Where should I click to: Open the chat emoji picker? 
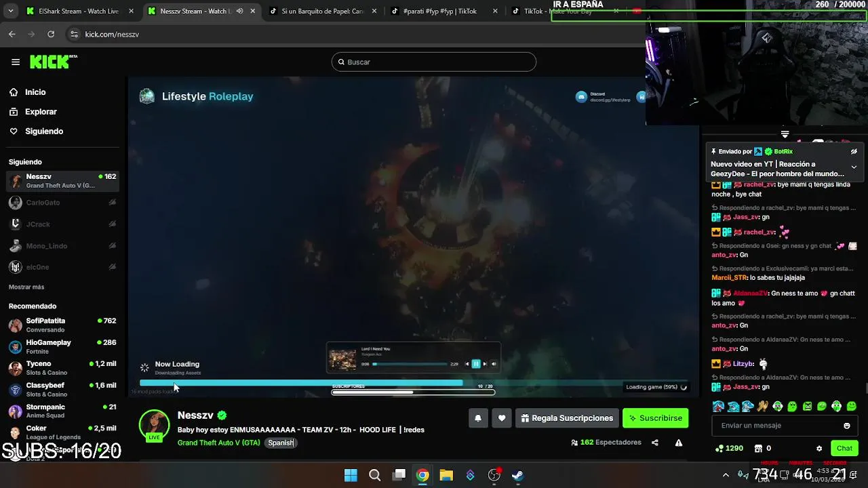point(847,426)
